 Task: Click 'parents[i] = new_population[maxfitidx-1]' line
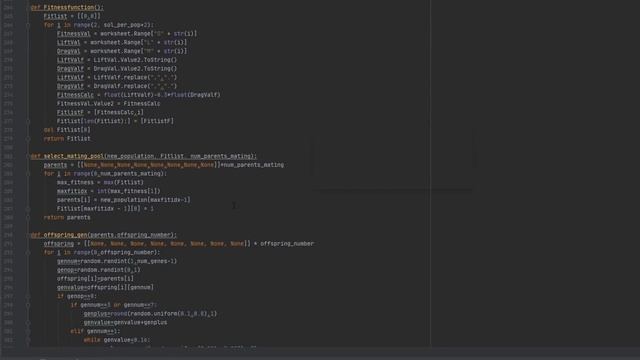[124, 200]
